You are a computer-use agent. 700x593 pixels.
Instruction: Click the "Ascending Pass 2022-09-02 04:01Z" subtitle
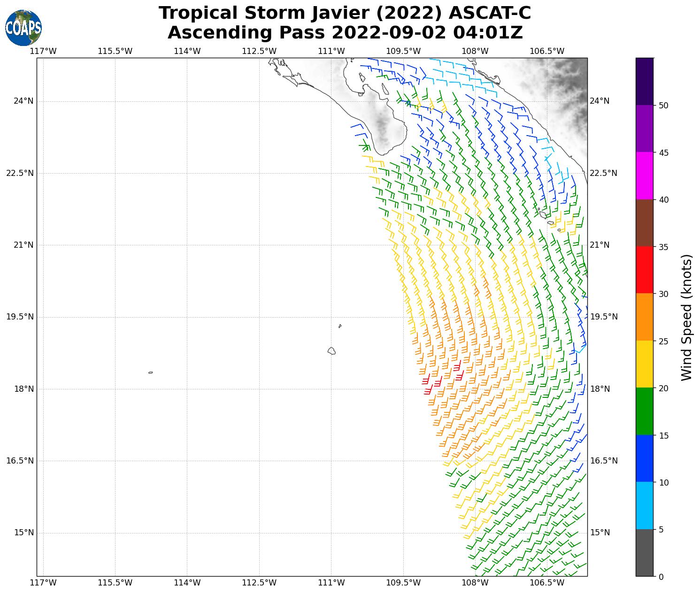click(345, 33)
